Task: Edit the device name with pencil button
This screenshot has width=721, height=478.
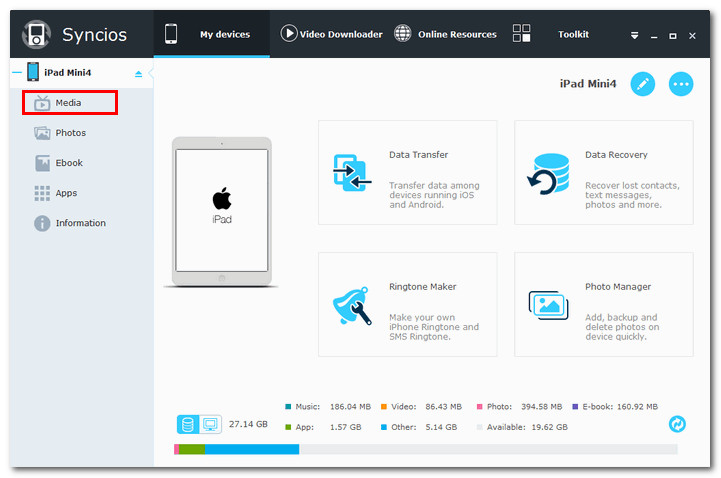Action: 642,84
